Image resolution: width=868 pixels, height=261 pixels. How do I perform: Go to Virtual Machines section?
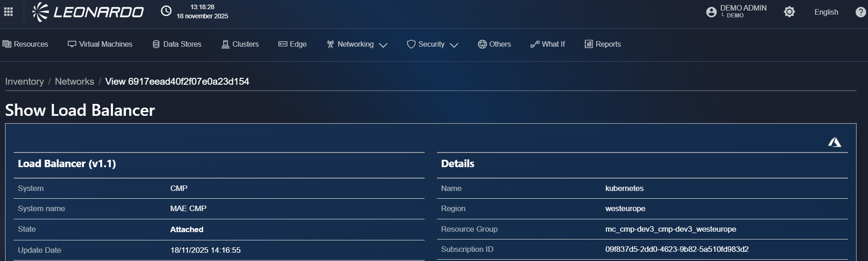click(100, 44)
